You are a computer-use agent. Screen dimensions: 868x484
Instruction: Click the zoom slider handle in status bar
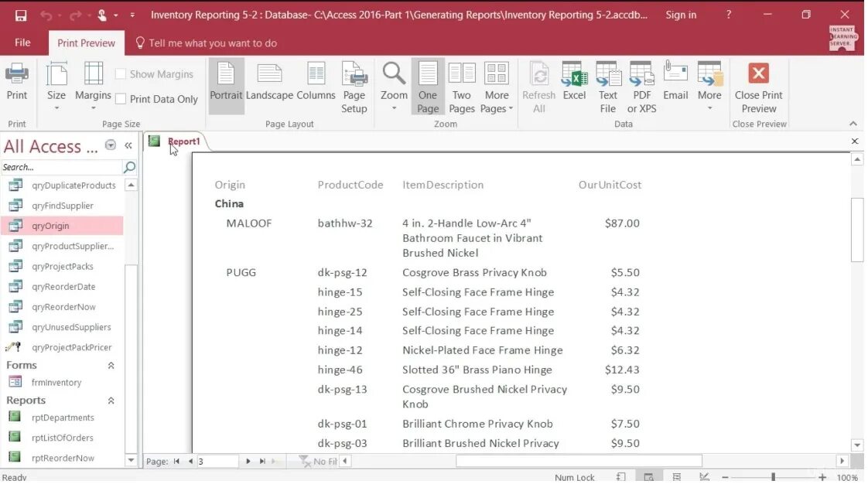tap(774, 477)
